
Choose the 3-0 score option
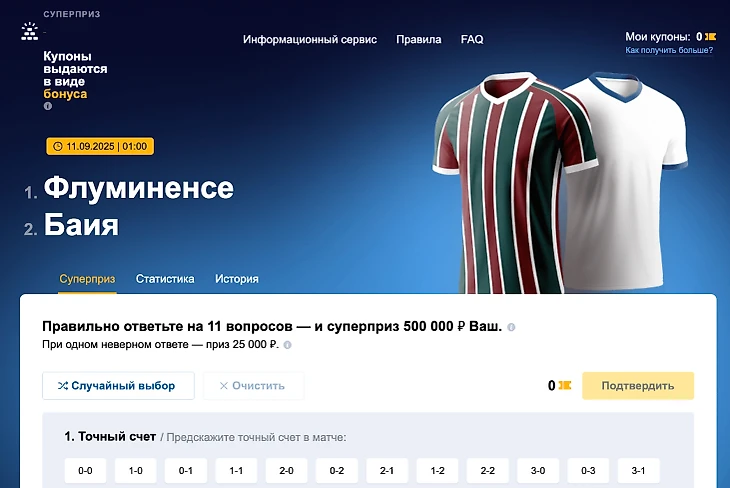[x=538, y=471]
